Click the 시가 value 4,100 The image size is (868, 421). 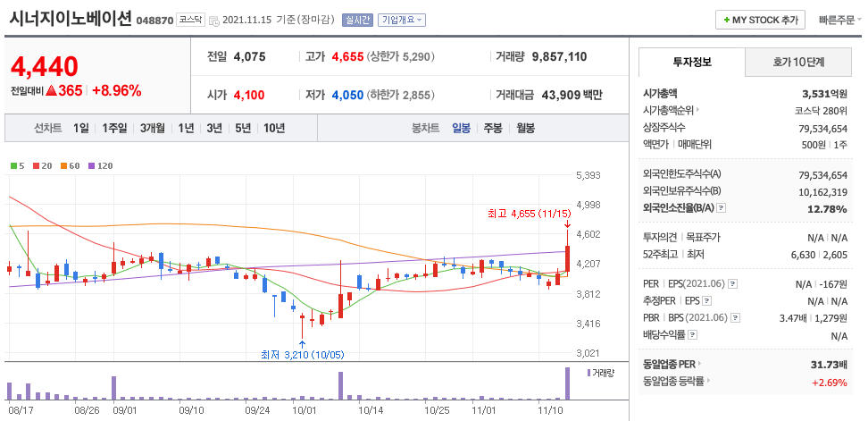[249, 95]
